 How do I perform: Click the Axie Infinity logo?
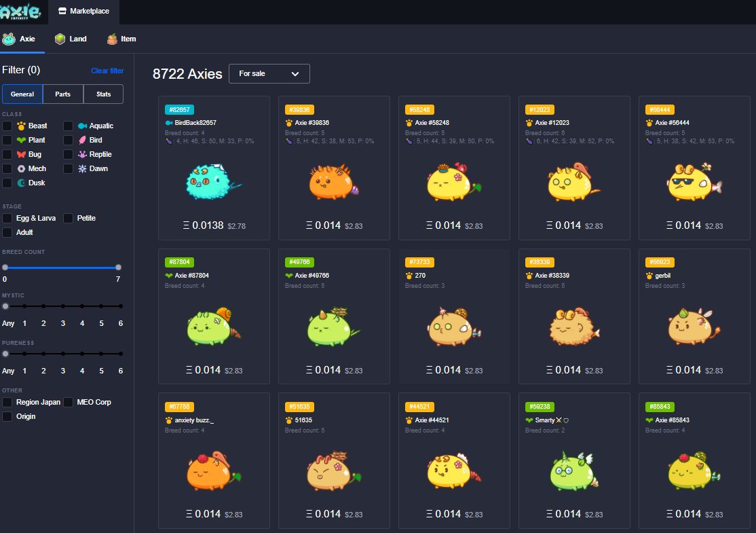point(20,11)
